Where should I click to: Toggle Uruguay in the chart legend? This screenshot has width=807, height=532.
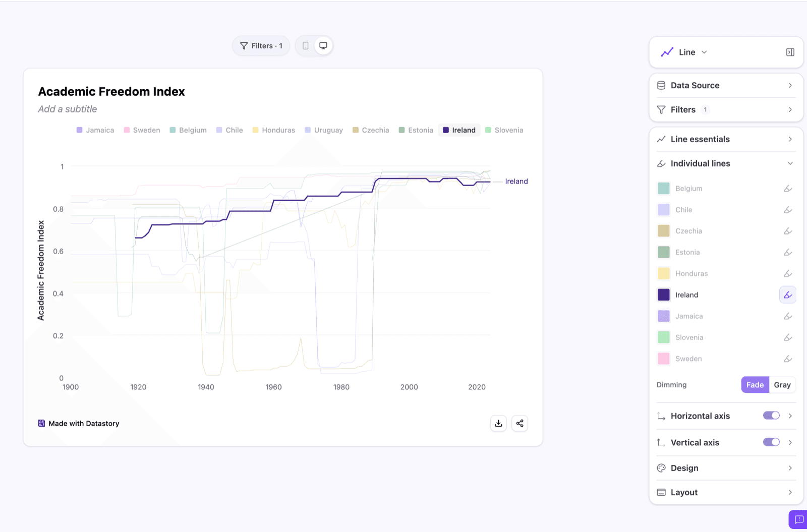[x=324, y=130]
